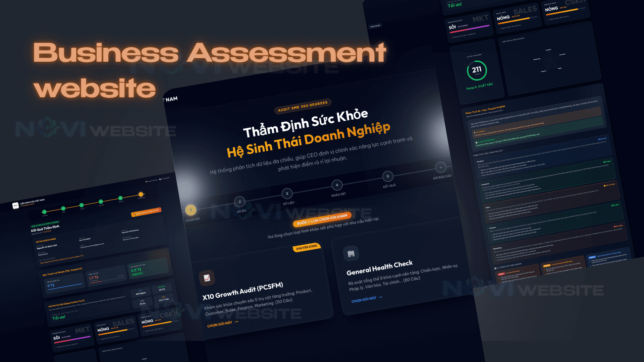Click the Bước 1: Lựa Chọn Gói Khám label
The width and height of the screenshot is (644, 362).
[322, 220]
